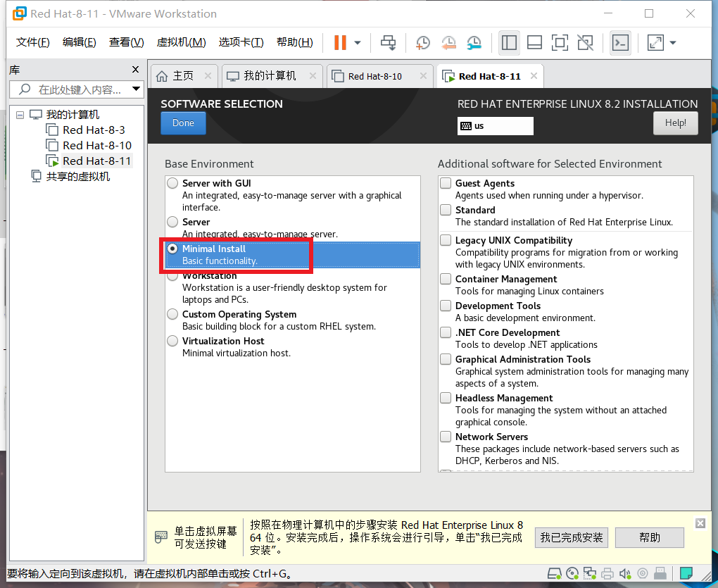Open the console view
The image size is (718, 588).
[x=620, y=42]
